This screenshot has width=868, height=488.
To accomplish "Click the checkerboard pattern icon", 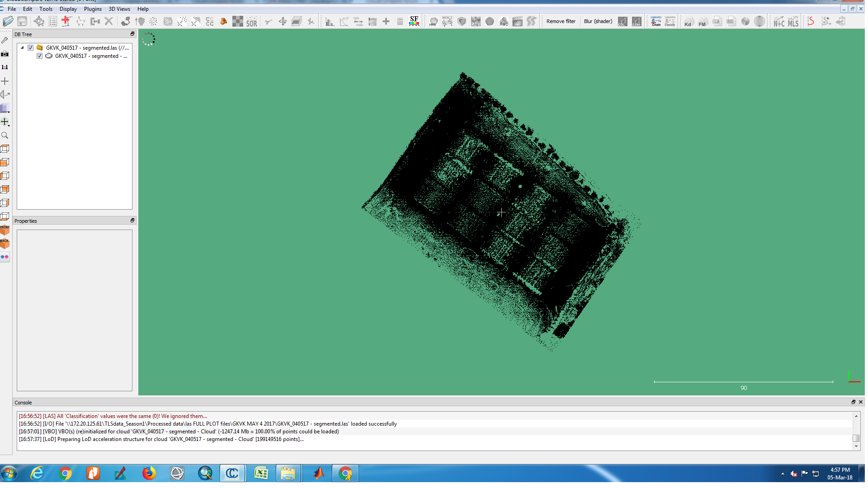I will pos(238,21).
